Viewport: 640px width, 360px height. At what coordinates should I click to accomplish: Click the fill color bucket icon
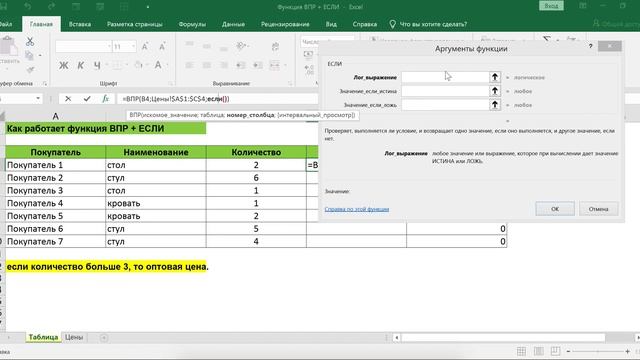point(138,65)
